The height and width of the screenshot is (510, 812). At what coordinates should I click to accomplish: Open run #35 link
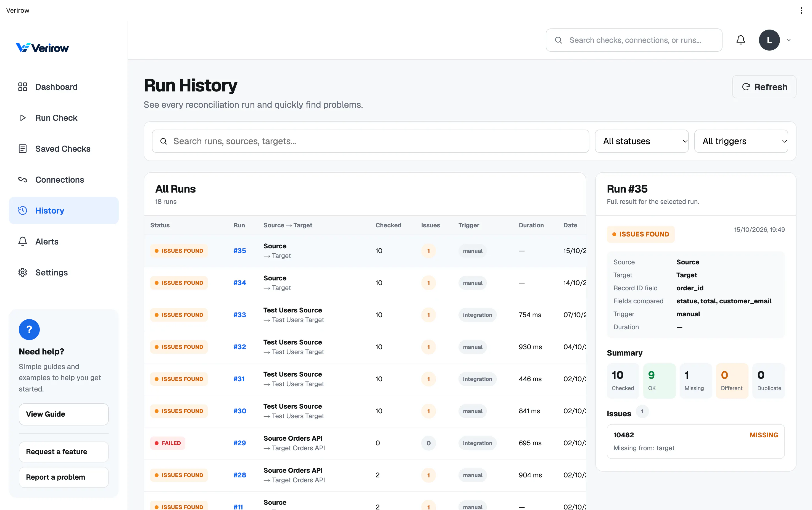click(x=240, y=251)
